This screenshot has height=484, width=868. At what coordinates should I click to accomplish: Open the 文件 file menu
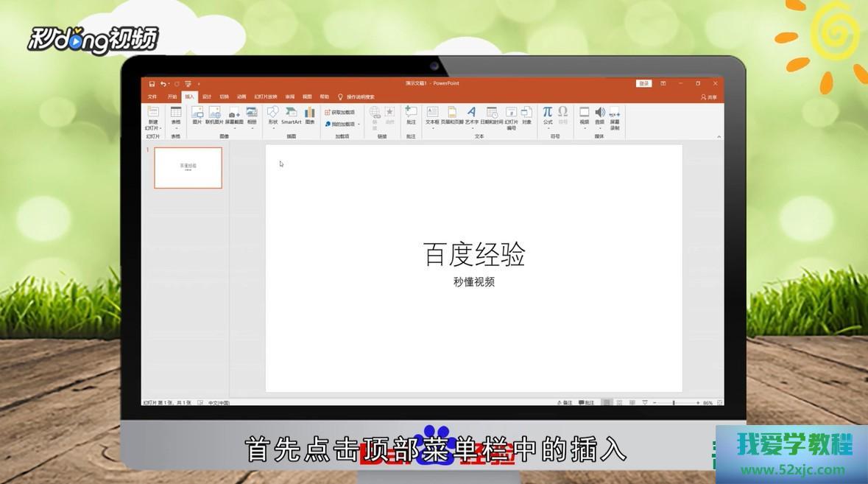tap(152, 97)
